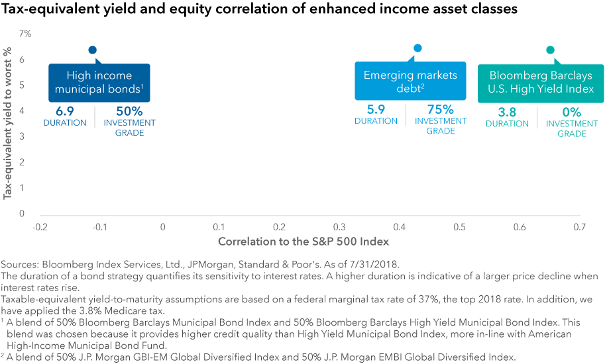Click the 6.9 duration value
This screenshot has width=607, height=364.
pos(65,111)
